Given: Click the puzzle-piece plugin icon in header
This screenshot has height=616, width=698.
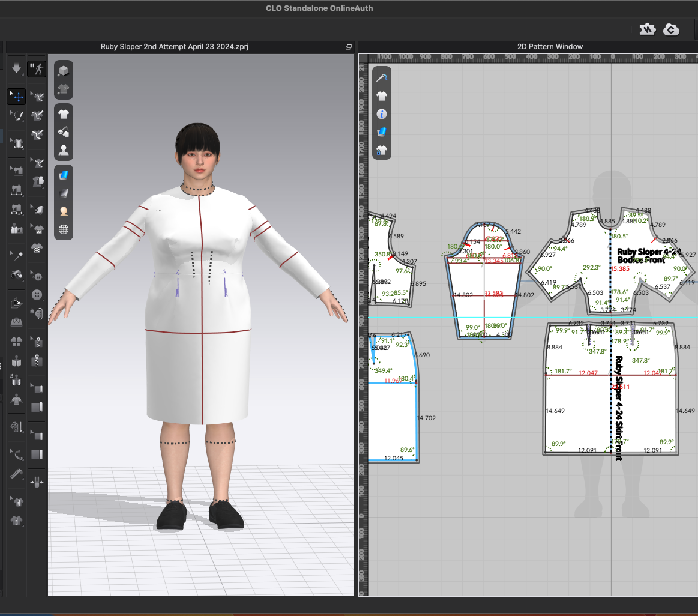Looking at the screenshot, I should point(647,29).
